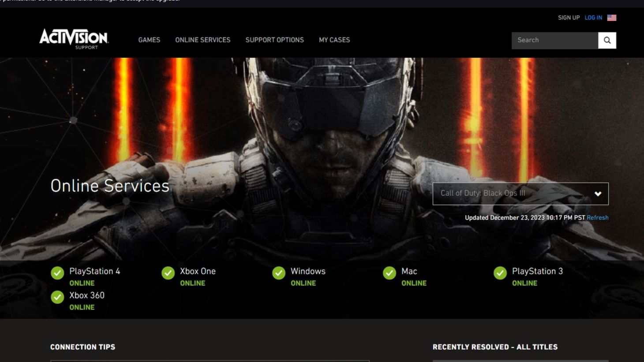Open the My Cases section

coord(334,40)
